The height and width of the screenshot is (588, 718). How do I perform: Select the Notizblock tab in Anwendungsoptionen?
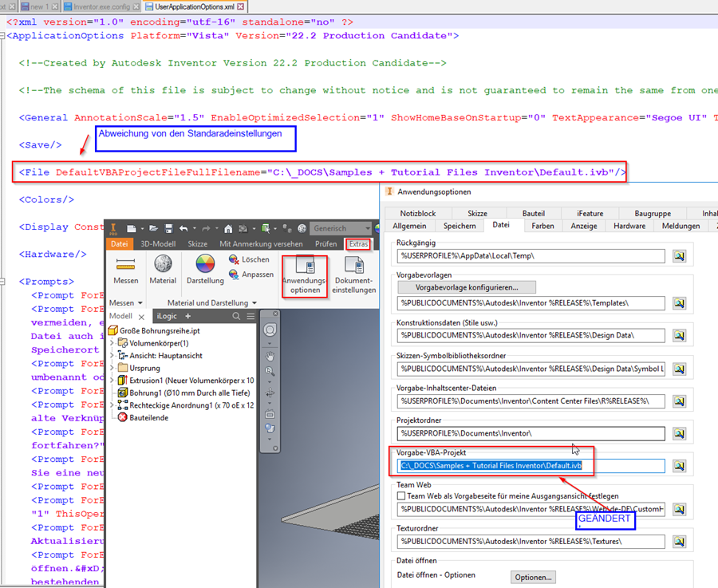(x=418, y=213)
